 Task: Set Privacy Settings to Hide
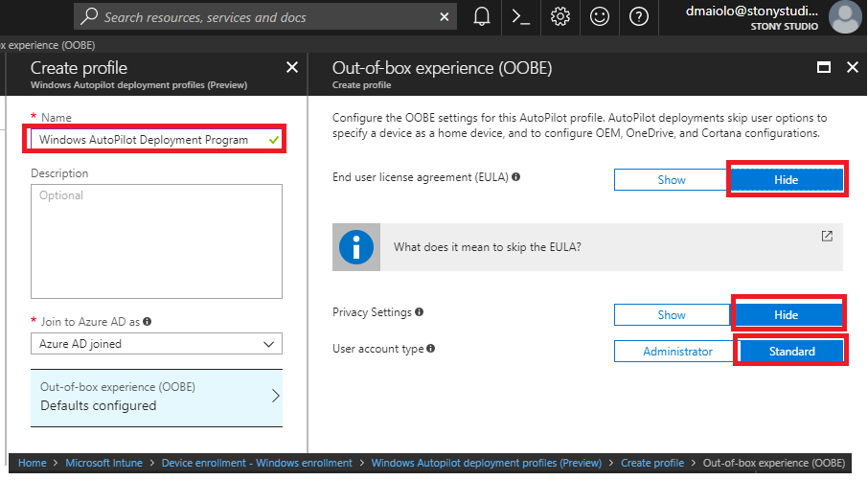point(786,315)
